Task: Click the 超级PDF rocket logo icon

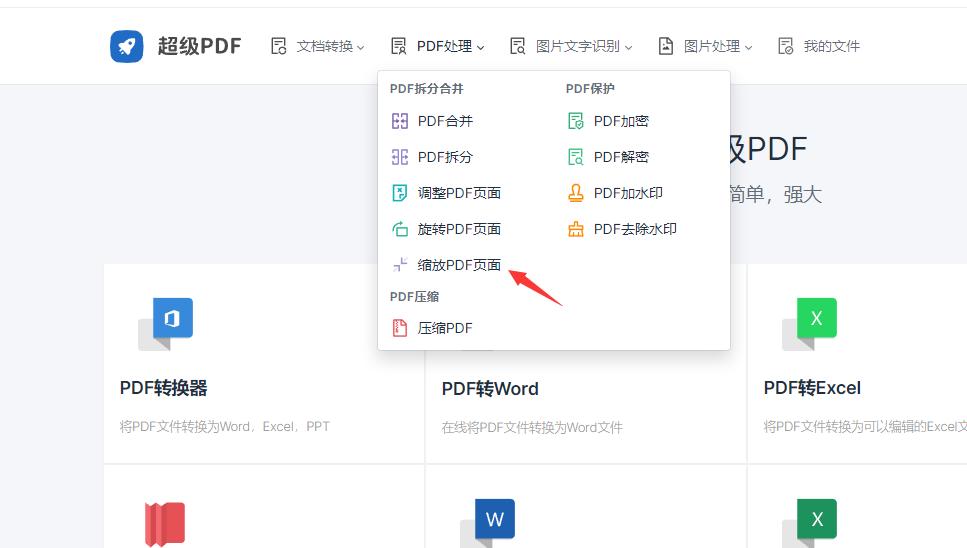Action: [126, 46]
